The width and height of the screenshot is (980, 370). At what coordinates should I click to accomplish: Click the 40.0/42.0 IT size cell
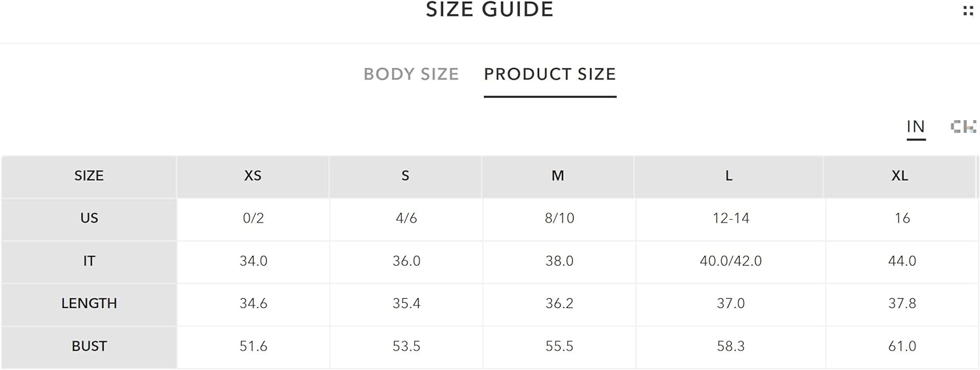(x=730, y=261)
